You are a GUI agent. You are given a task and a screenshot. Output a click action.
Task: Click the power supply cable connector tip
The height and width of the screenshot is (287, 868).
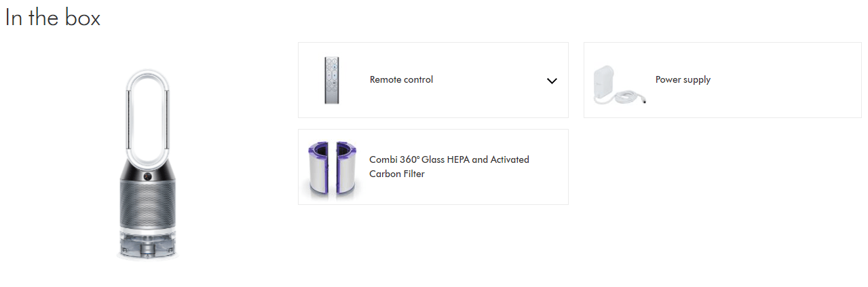(x=643, y=100)
